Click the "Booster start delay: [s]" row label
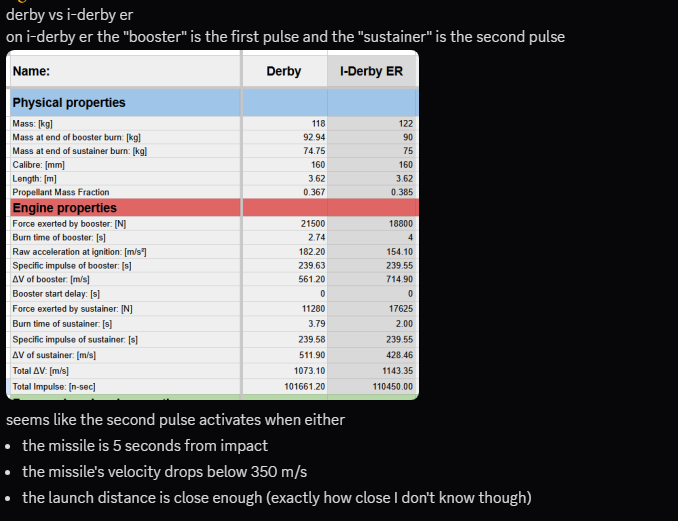 click(x=56, y=294)
